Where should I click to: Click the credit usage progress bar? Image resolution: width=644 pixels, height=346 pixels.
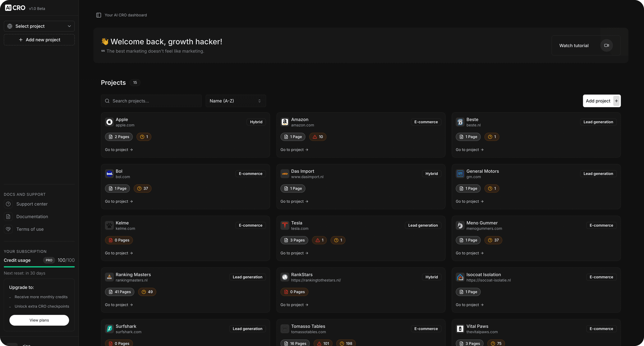tap(39, 267)
